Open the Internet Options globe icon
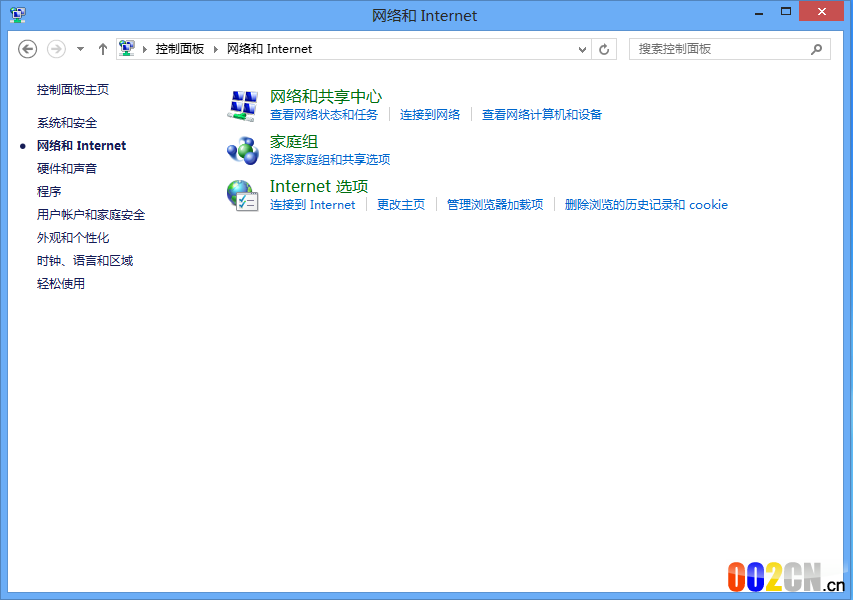The width and height of the screenshot is (853, 600). point(243,195)
